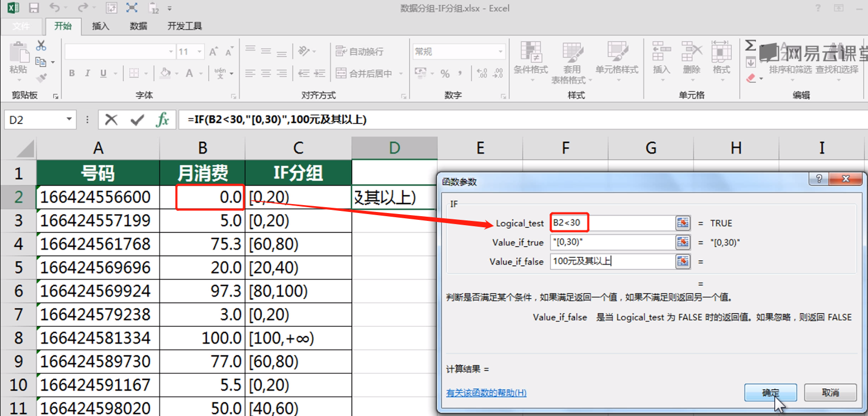Viewport: 868px width, 416px height.
Task: Toggle Bold formatting
Action: [x=72, y=73]
